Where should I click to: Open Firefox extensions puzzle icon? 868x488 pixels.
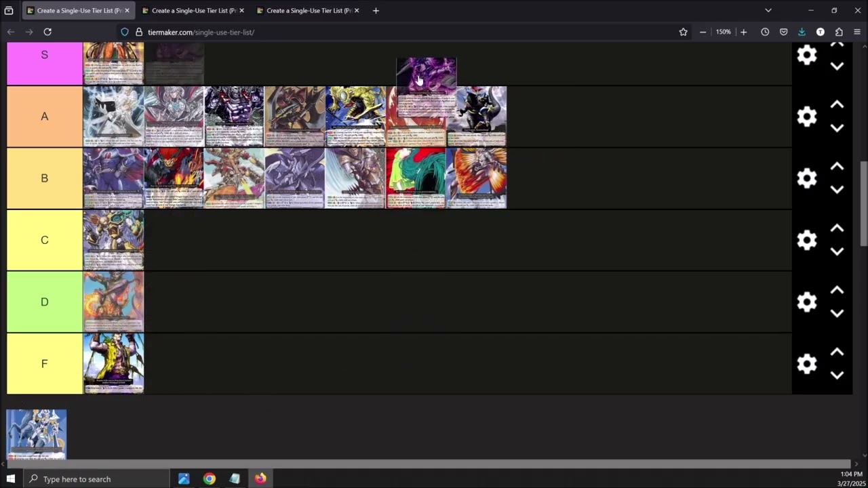[839, 32]
